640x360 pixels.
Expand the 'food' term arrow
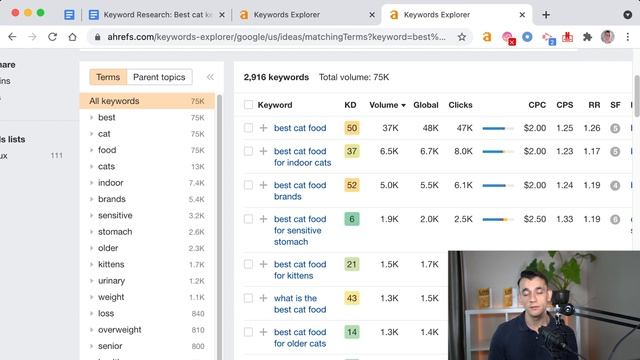91,150
